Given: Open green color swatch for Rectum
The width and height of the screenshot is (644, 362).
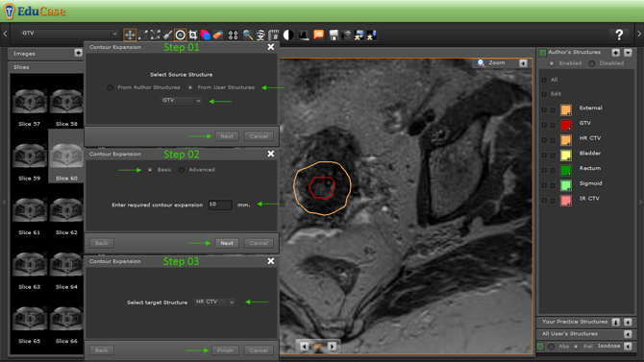Looking at the screenshot, I should pyautogui.click(x=566, y=170).
